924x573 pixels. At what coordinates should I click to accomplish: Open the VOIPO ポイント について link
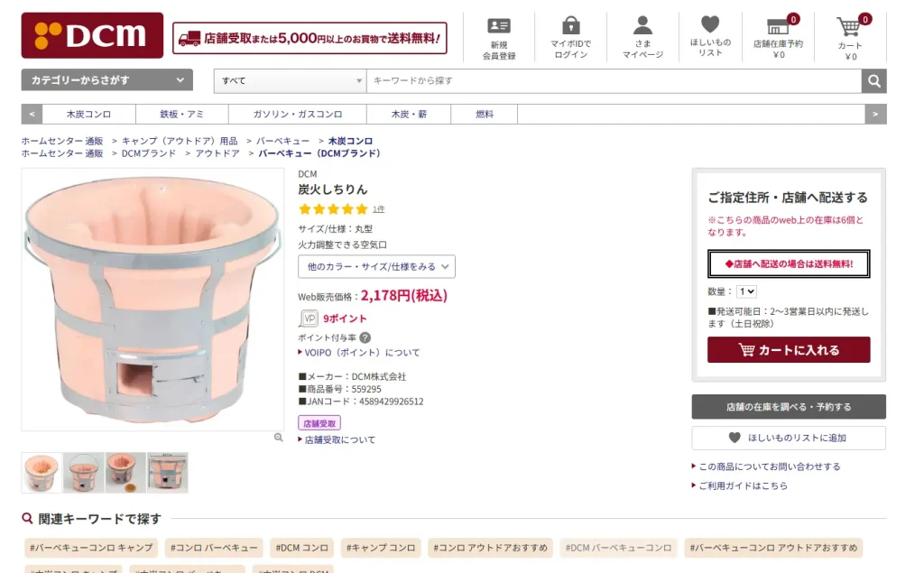point(360,354)
